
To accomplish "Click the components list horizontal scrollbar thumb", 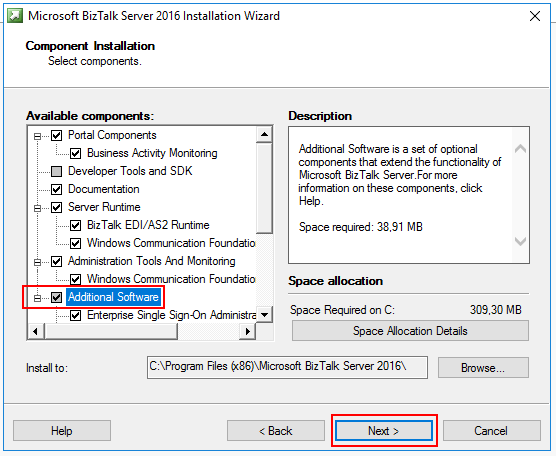I will [111, 332].
